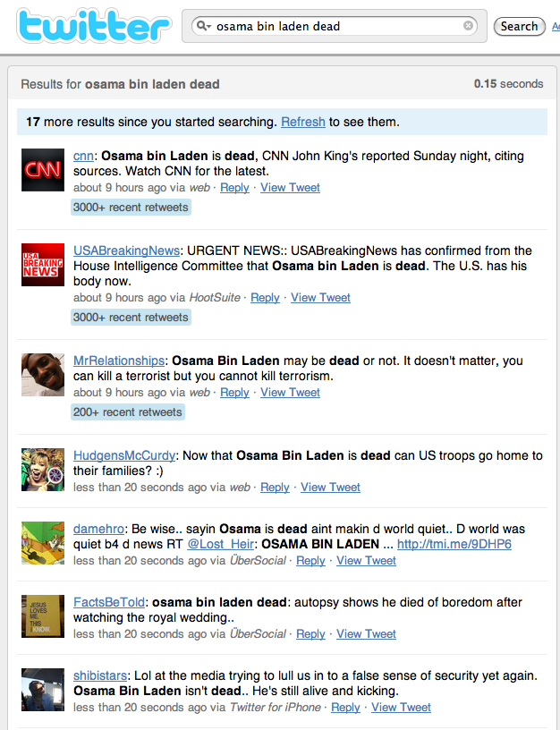
Task: Open the USA Breaking News avatar
Action: point(43,265)
